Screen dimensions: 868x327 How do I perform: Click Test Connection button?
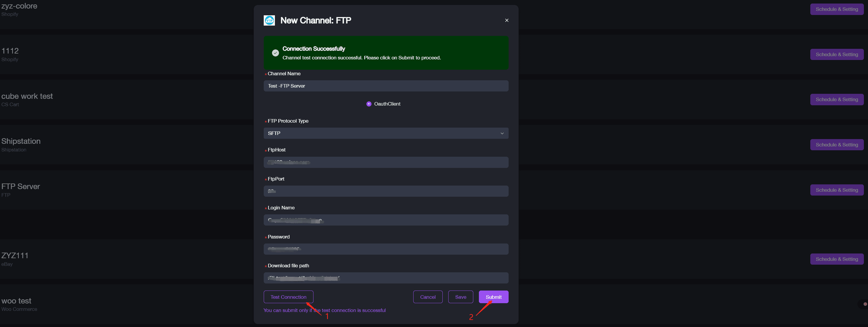coord(288,297)
